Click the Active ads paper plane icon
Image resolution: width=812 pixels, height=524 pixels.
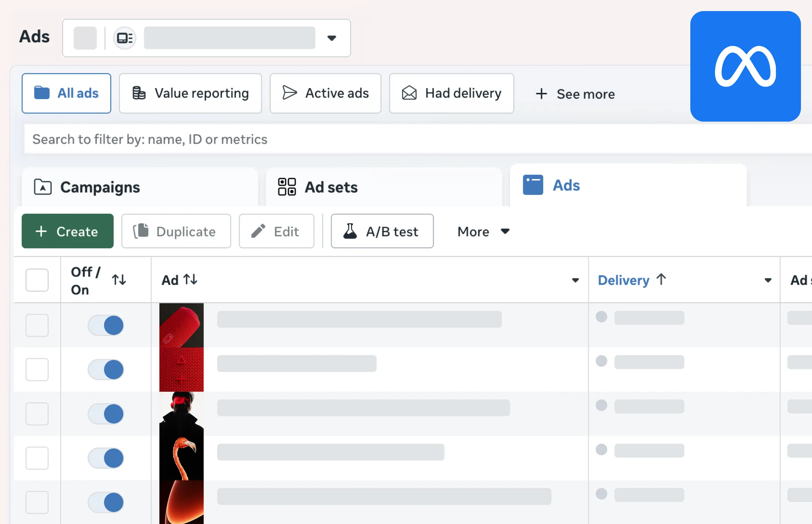289,92
